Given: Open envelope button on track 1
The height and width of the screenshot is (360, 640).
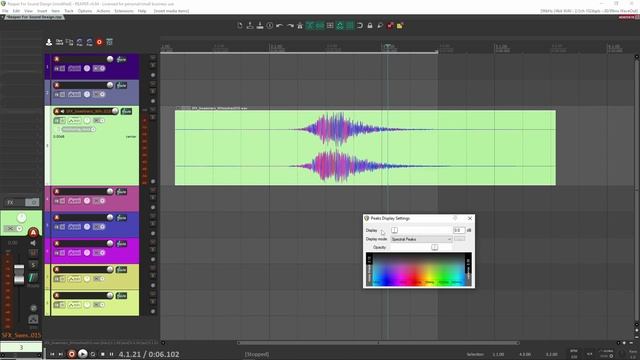Looking at the screenshot, I should pyautogui.click(x=74, y=69).
